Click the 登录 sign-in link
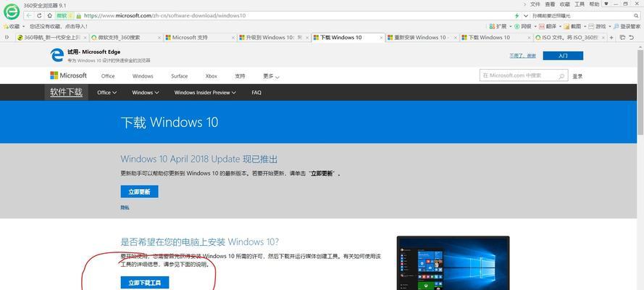Image resolution: width=644 pixels, height=290 pixels. coord(577,76)
